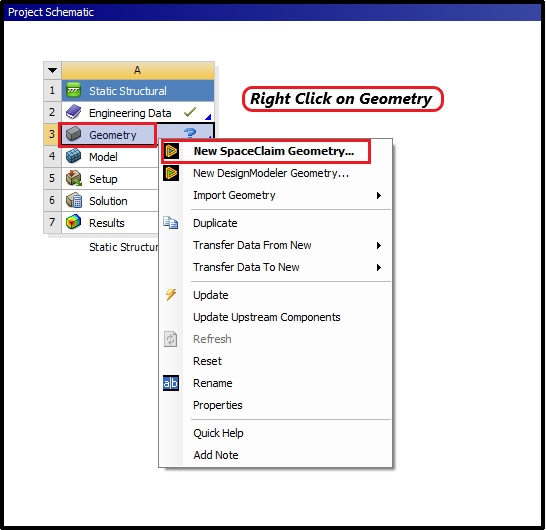Click the ab Rename icon
Viewport: 546px width, 530px height.
coord(171,383)
